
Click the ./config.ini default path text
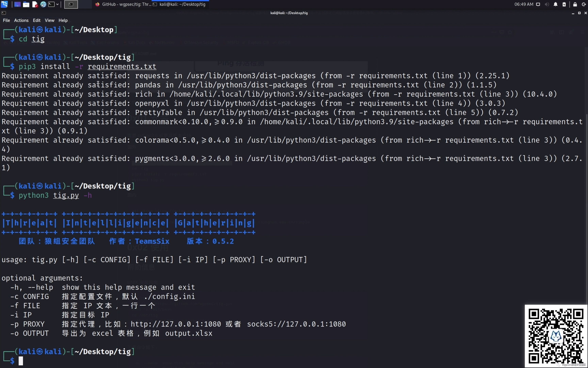tap(169, 297)
